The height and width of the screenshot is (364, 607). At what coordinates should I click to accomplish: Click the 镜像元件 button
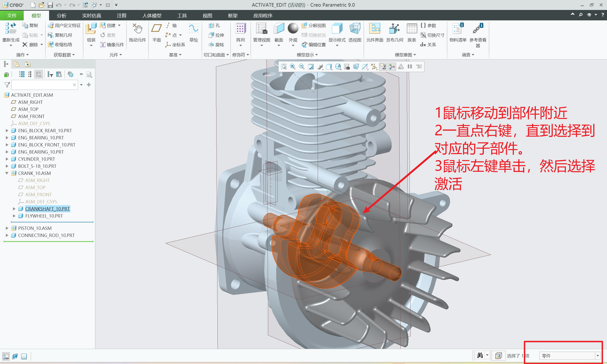tap(112, 45)
